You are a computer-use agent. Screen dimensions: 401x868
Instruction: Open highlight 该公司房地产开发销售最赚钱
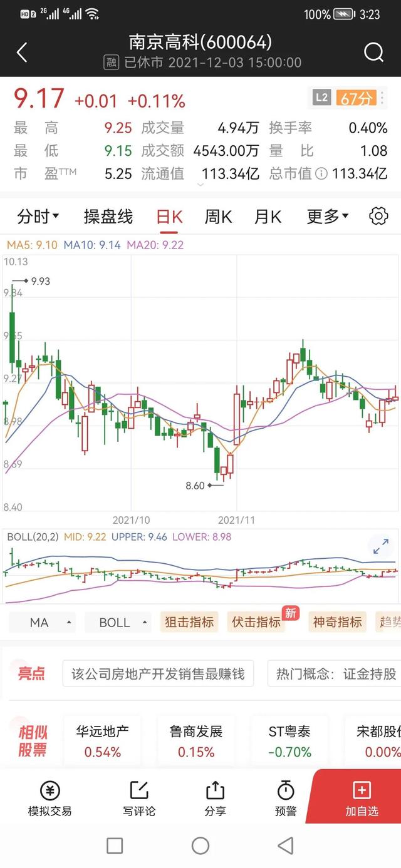coord(158,674)
